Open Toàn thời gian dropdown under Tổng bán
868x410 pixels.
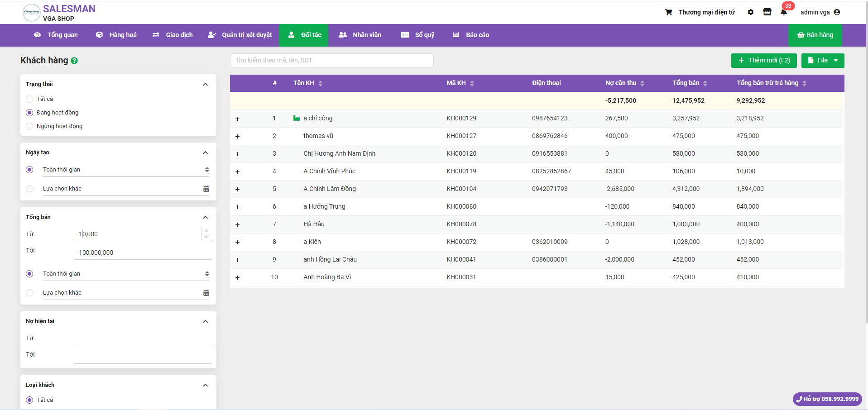(126, 274)
